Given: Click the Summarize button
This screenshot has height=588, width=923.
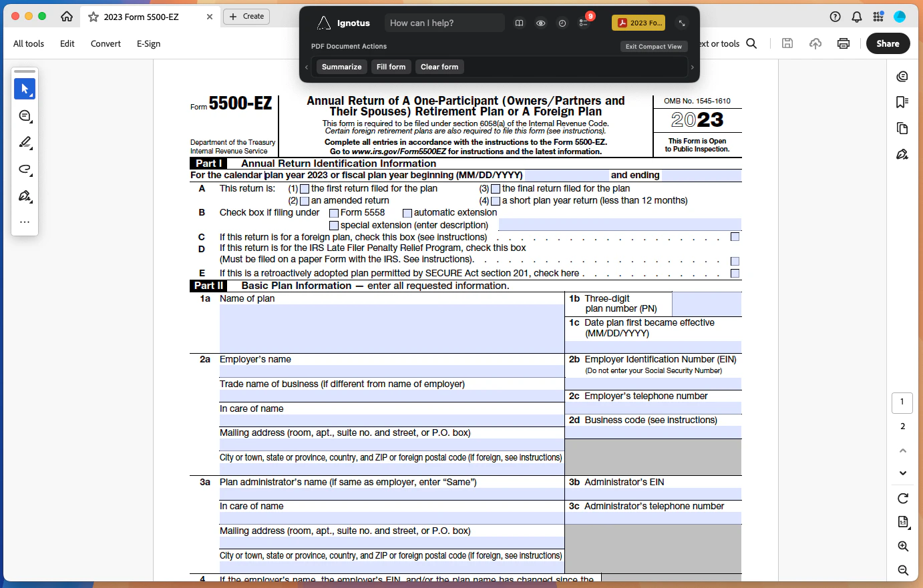Looking at the screenshot, I should click(x=341, y=67).
